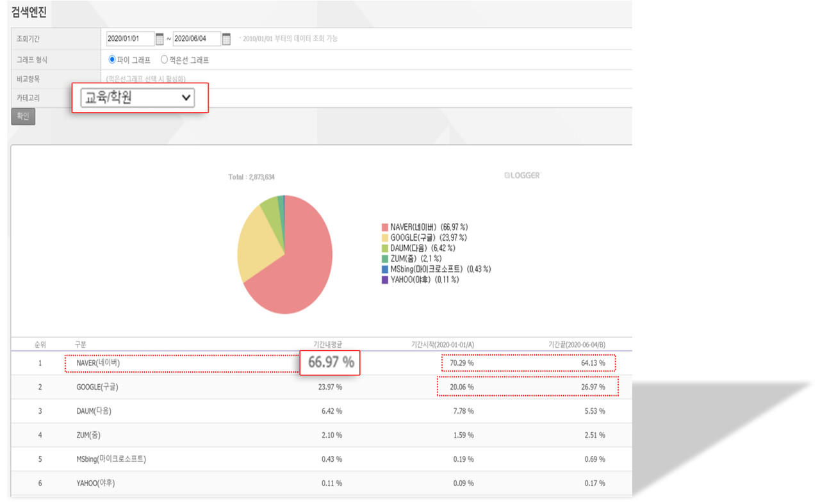Click the 그래프 형식 field label
Screen dimensions: 820x504
[32, 60]
